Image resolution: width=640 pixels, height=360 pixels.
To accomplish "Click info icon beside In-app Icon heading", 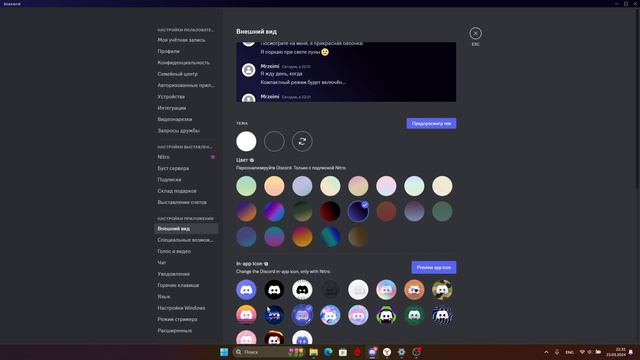I will click(x=266, y=264).
